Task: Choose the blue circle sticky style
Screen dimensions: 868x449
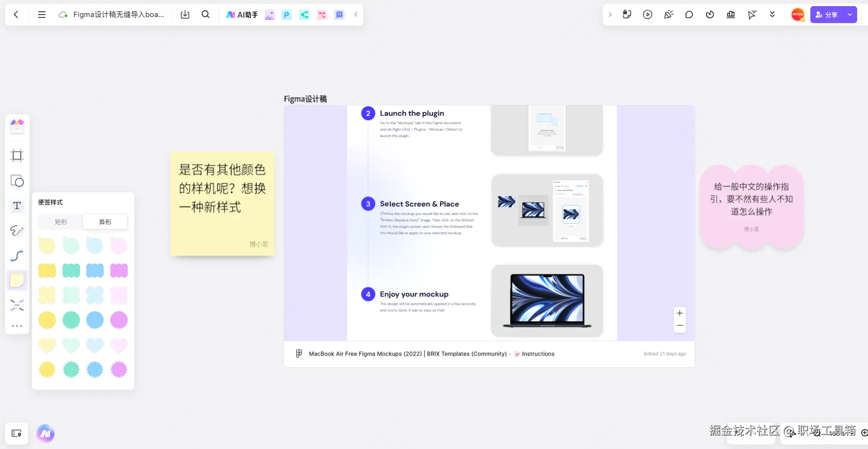Action: [x=95, y=320]
